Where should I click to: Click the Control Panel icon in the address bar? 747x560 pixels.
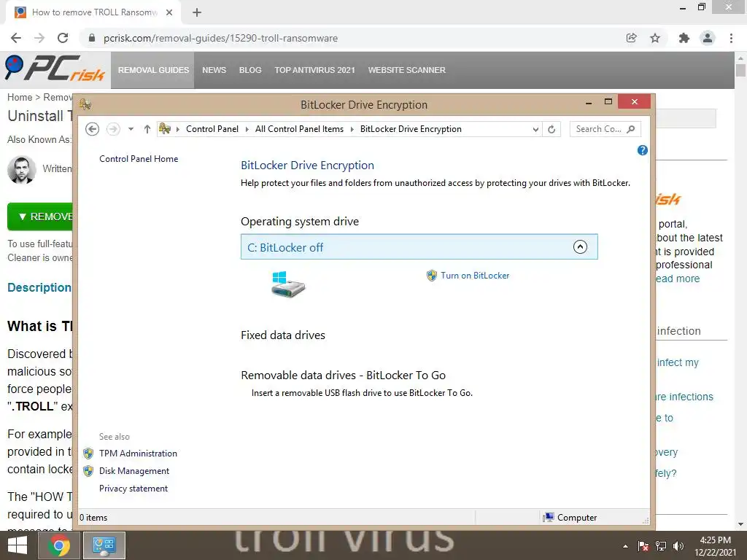click(165, 128)
